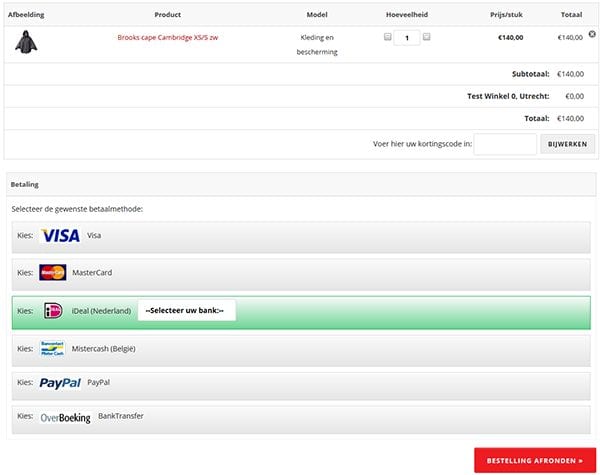Select the iDeal payment logo

53,310
